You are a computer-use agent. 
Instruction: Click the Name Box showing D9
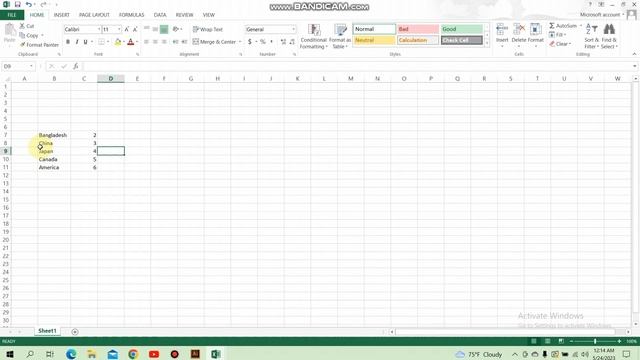16,66
